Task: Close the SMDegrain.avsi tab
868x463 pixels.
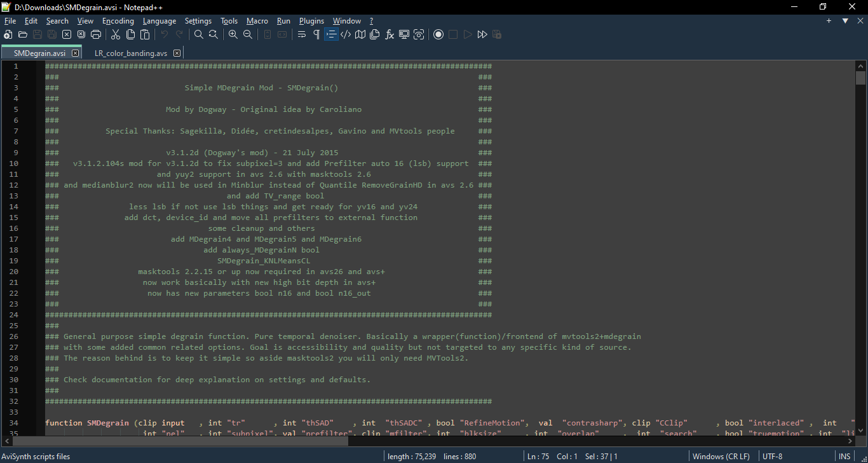Action: (76, 53)
